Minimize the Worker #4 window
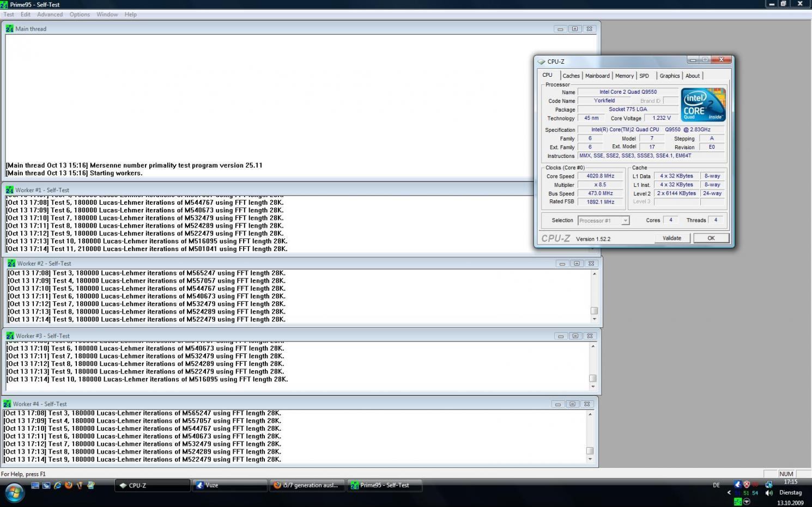 pos(558,404)
